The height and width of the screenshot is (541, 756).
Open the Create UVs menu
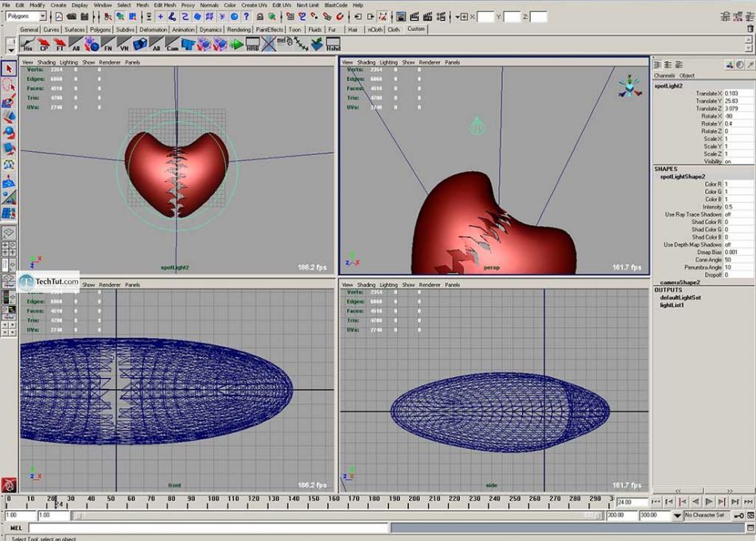[x=254, y=5]
